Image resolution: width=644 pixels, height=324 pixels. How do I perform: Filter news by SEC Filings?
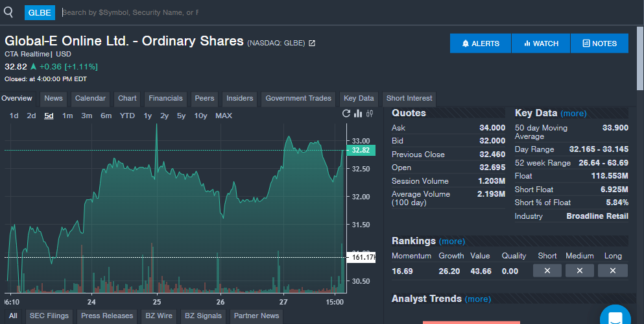click(49, 316)
